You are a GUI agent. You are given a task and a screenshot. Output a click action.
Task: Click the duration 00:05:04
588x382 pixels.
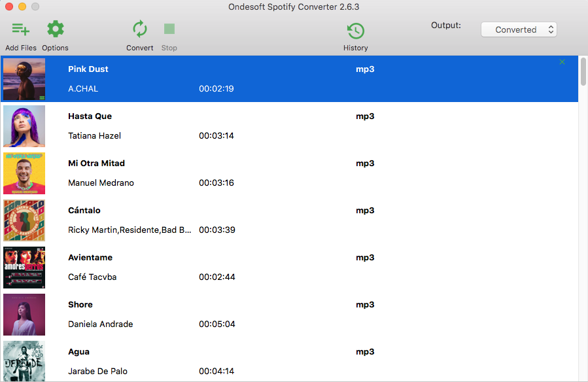tap(217, 324)
